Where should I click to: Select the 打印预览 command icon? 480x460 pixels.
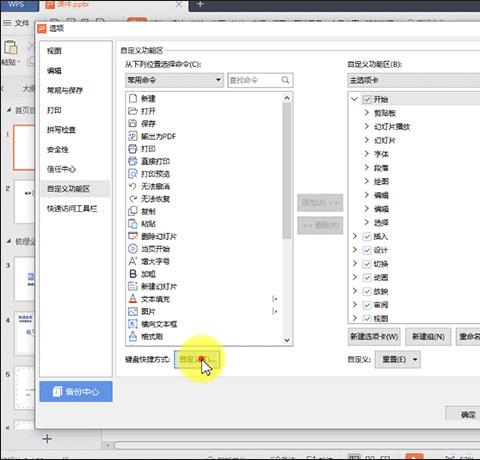133,174
